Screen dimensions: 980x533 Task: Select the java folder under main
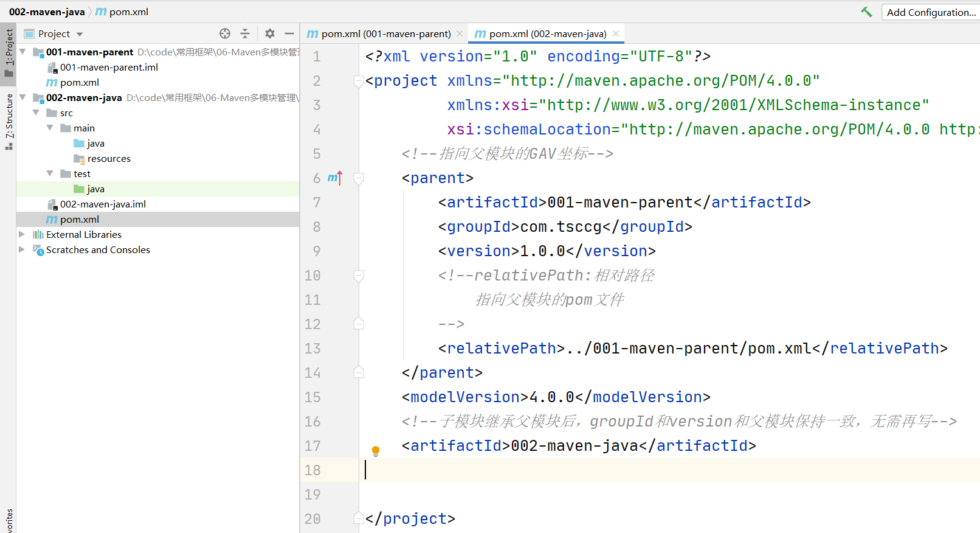pyautogui.click(x=95, y=143)
